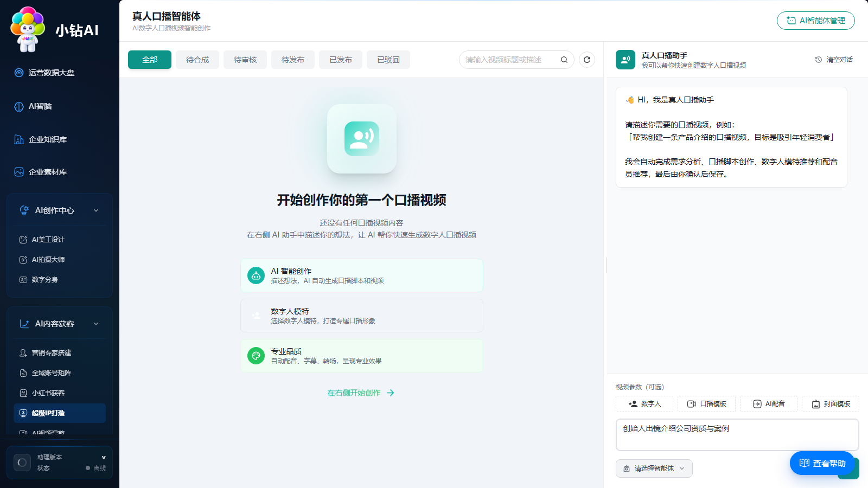Open the 请选择智能体 dropdown
This screenshot has height=488, width=868.
point(654,468)
